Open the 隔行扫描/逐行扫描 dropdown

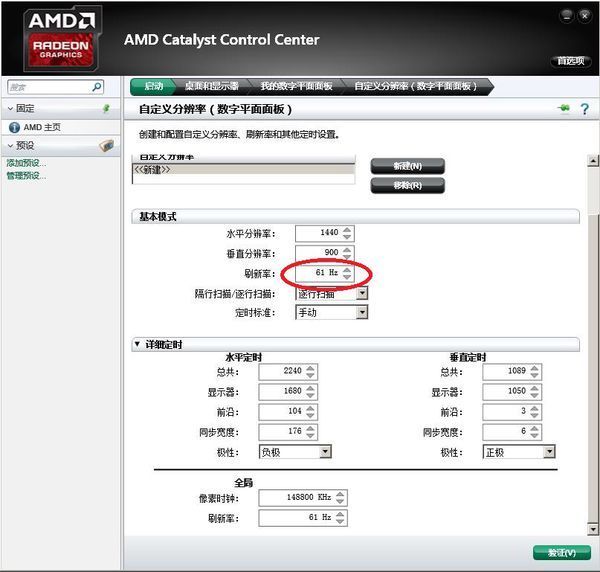click(362, 293)
